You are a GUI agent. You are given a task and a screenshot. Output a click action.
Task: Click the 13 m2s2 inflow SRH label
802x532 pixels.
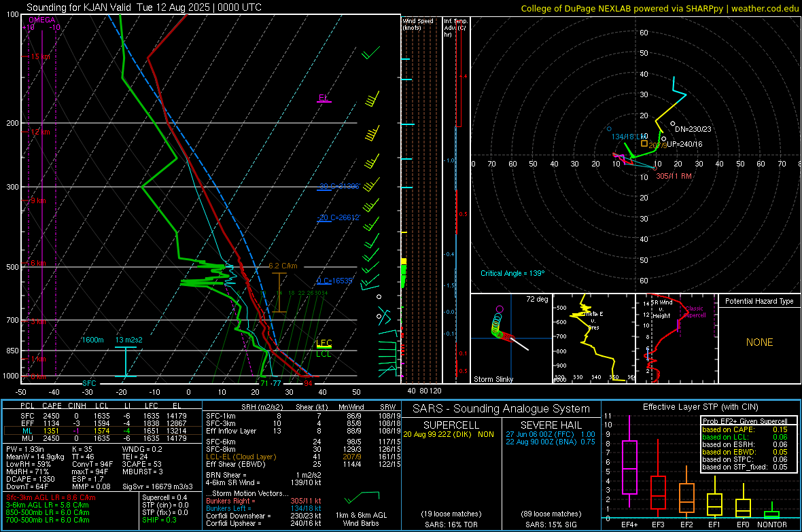129,340
